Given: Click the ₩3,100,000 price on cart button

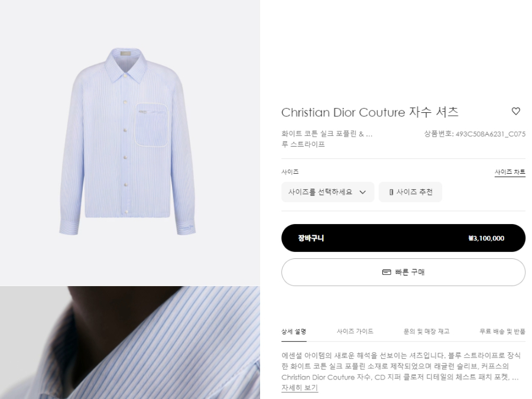Looking at the screenshot, I should [486, 238].
